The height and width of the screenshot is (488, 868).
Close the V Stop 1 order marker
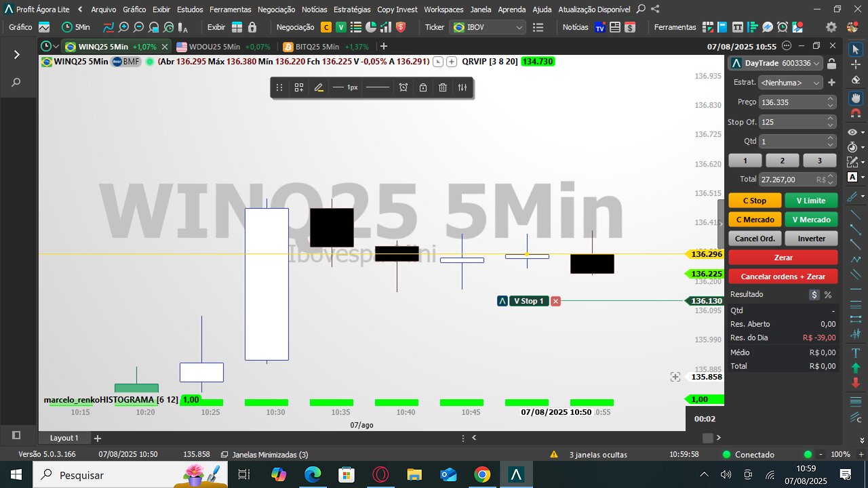[x=556, y=301]
